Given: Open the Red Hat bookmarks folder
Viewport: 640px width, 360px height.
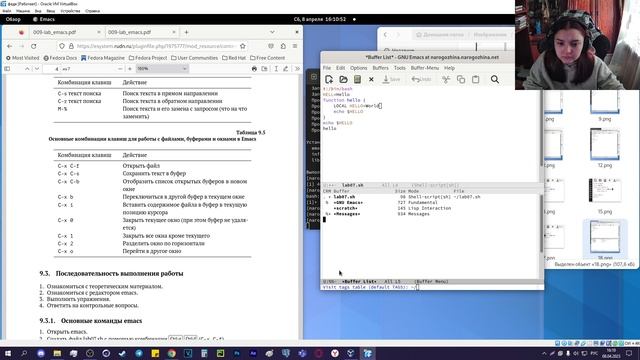Looking at the screenshot, I should click(234, 58).
